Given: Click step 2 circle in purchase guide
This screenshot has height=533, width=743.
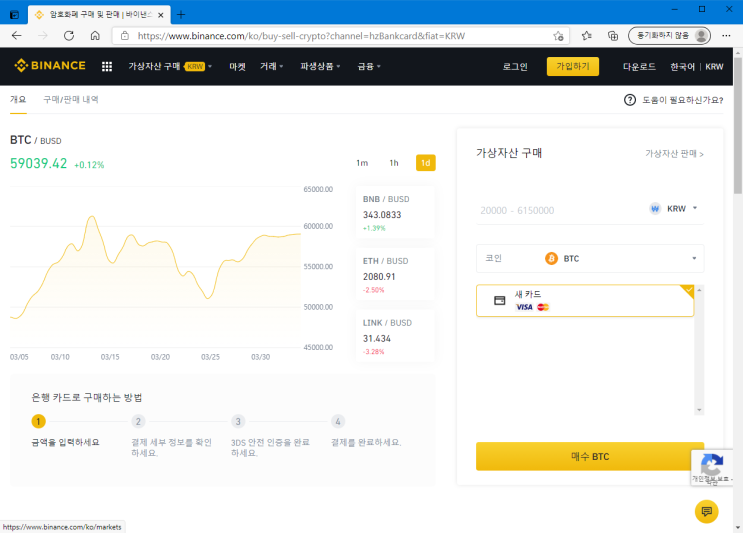Looking at the screenshot, I should pyautogui.click(x=138, y=421).
